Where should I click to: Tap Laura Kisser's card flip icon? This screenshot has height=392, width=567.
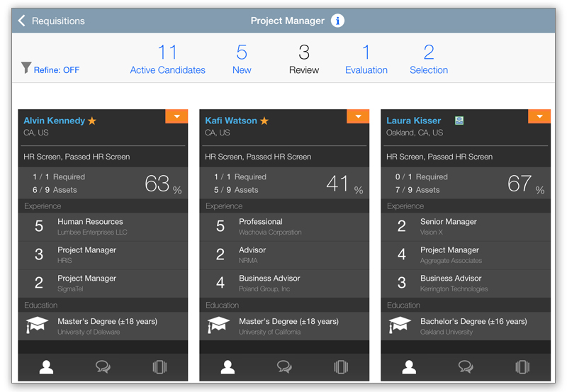[x=522, y=367]
